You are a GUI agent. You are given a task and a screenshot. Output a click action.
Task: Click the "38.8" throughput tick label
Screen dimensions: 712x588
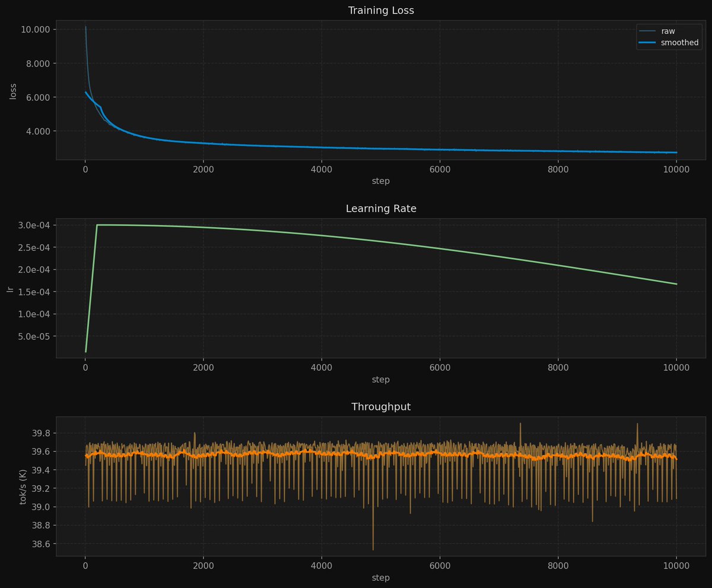tap(42, 526)
